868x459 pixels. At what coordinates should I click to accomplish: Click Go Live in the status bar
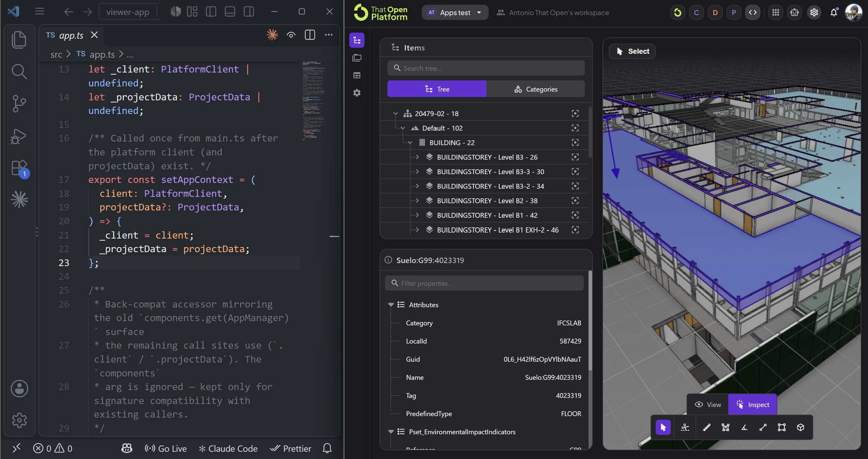pyautogui.click(x=166, y=448)
